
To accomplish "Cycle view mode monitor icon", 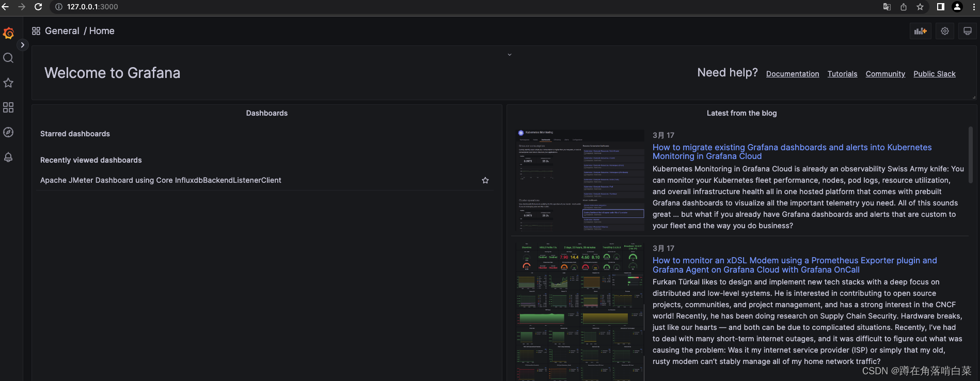I will tap(968, 31).
